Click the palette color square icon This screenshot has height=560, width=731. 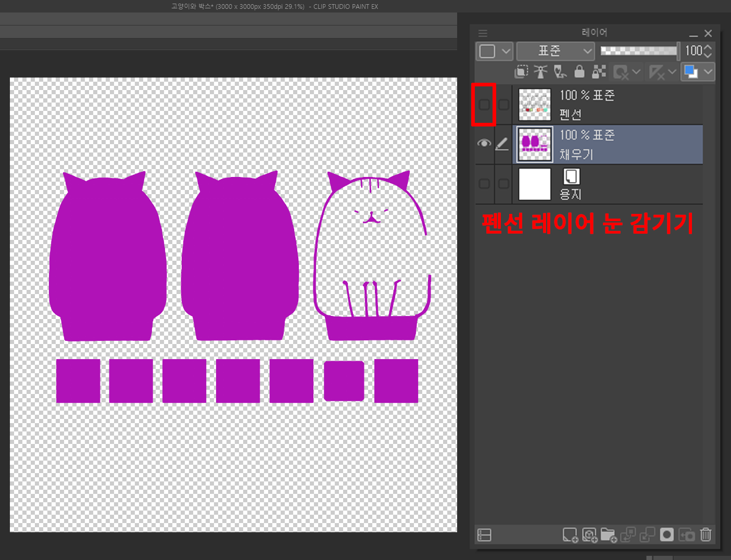487,51
